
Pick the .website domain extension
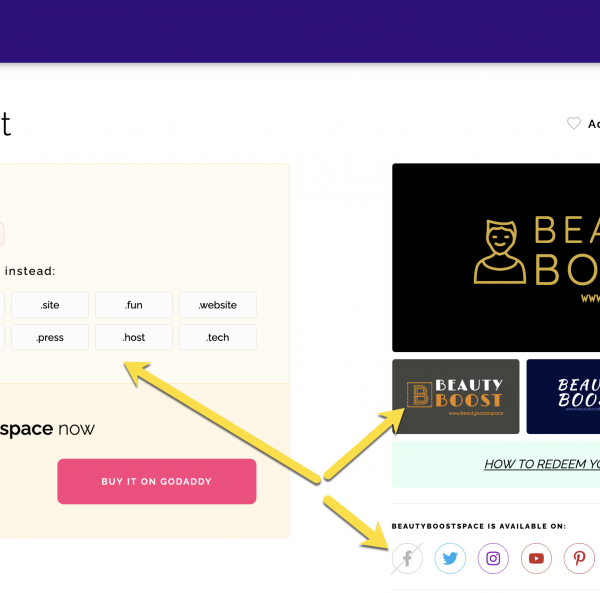point(218,305)
